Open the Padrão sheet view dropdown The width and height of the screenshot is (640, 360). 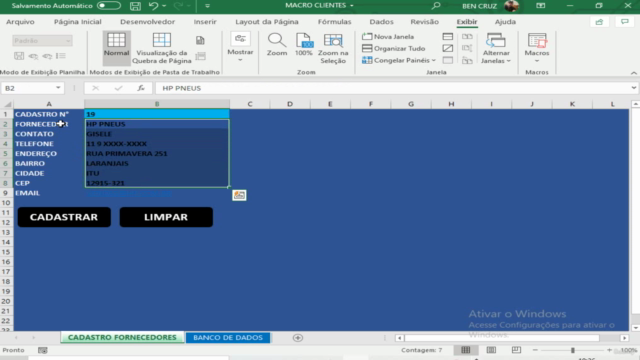click(x=42, y=40)
